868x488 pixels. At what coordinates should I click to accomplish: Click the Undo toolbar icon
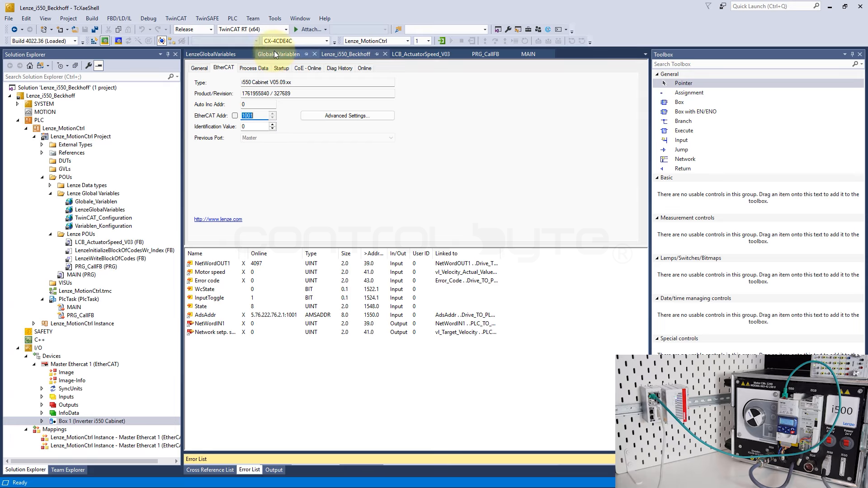[142, 29]
